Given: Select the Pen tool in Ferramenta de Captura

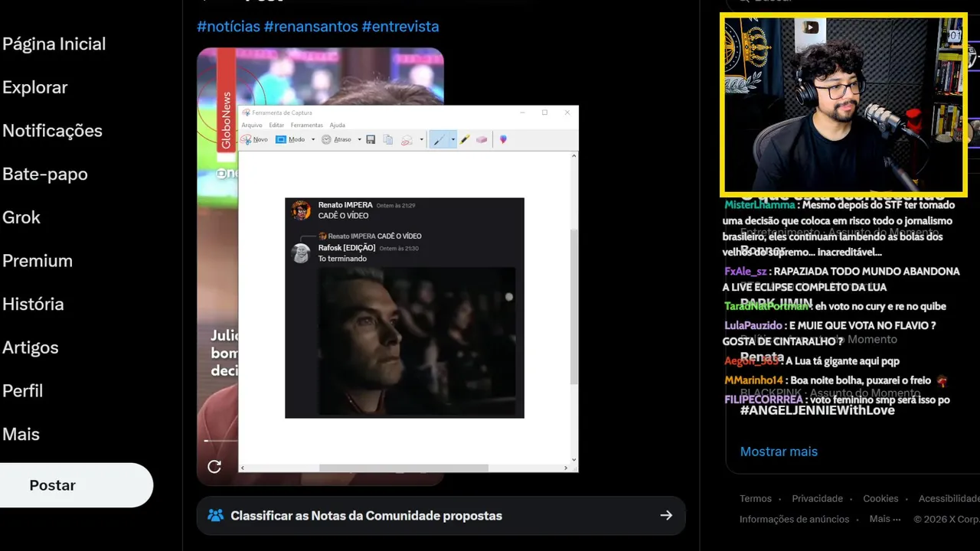Looking at the screenshot, I should (438, 139).
